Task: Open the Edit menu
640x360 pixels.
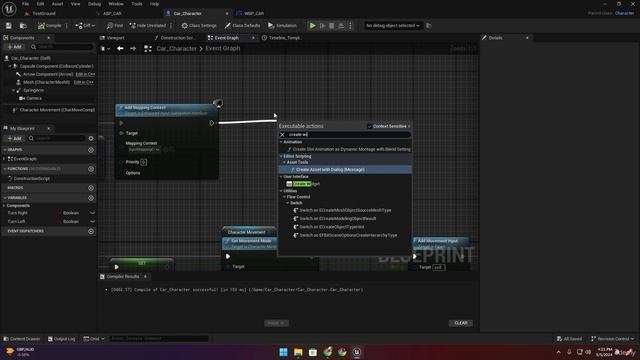Action: (40, 4)
